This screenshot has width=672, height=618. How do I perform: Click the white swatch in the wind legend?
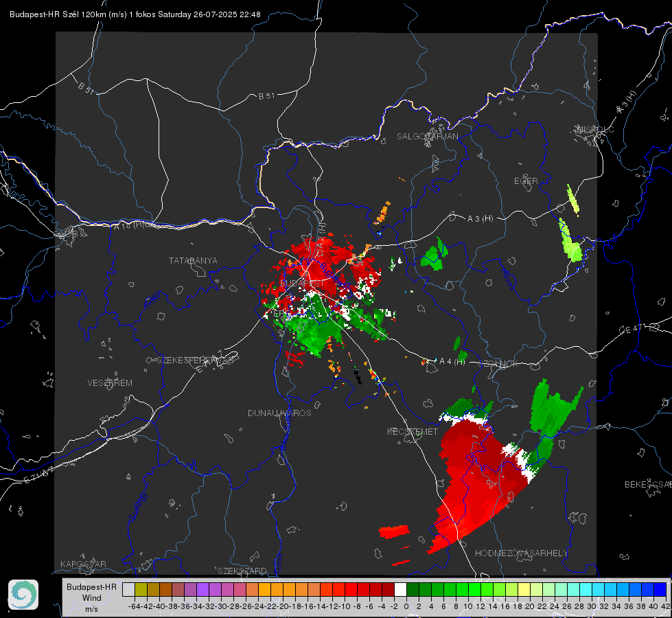point(400,590)
